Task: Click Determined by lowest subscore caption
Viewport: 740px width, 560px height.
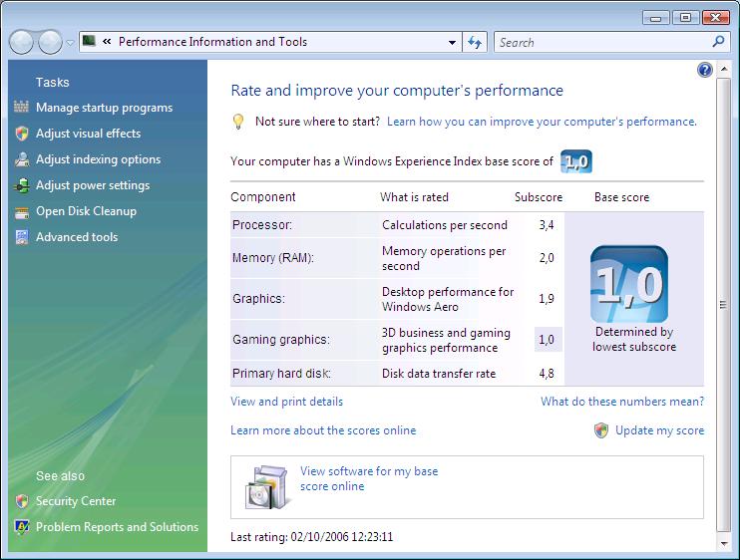Action: (634, 339)
